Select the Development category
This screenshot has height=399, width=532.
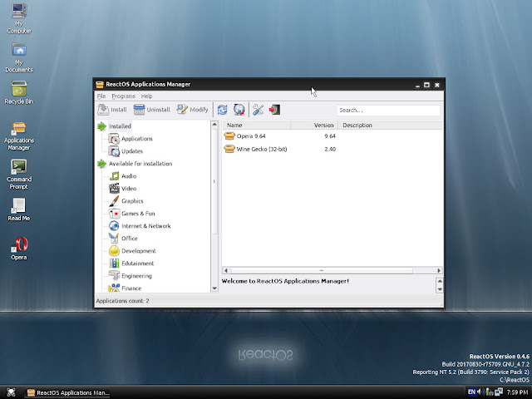pyautogui.click(x=139, y=251)
